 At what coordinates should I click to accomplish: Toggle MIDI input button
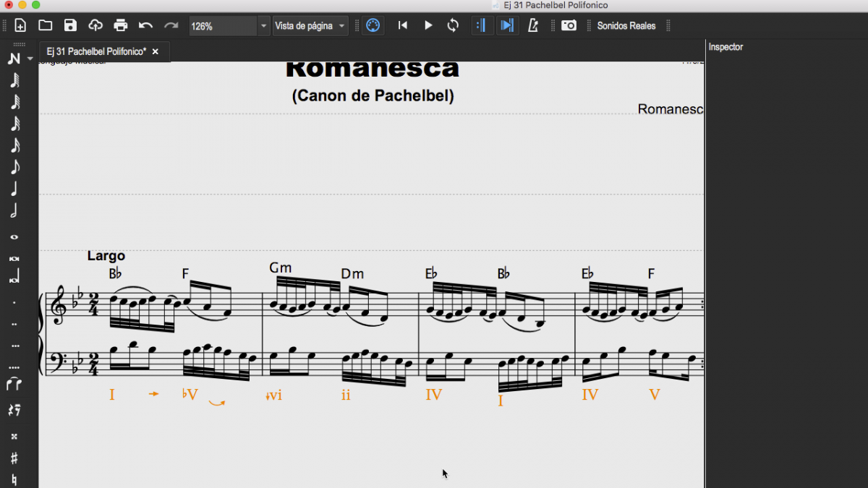click(x=373, y=26)
